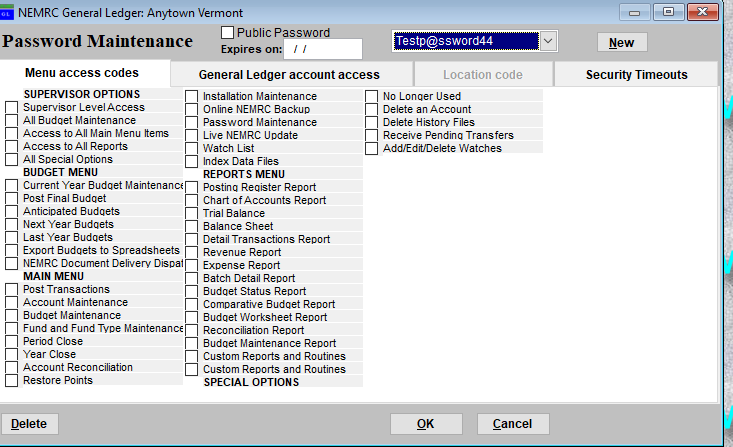Select the Location code tab
The height and width of the screenshot is (447, 733).
click(x=483, y=75)
